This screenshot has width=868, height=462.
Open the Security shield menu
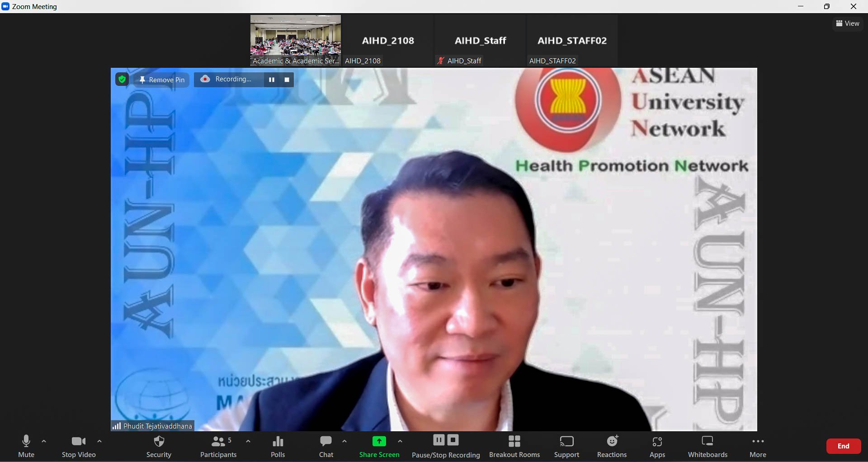(x=159, y=446)
